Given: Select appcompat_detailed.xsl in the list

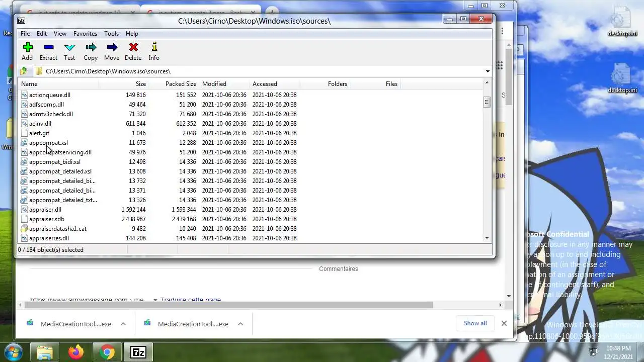Looking at the screenshot, I should 60,171.
